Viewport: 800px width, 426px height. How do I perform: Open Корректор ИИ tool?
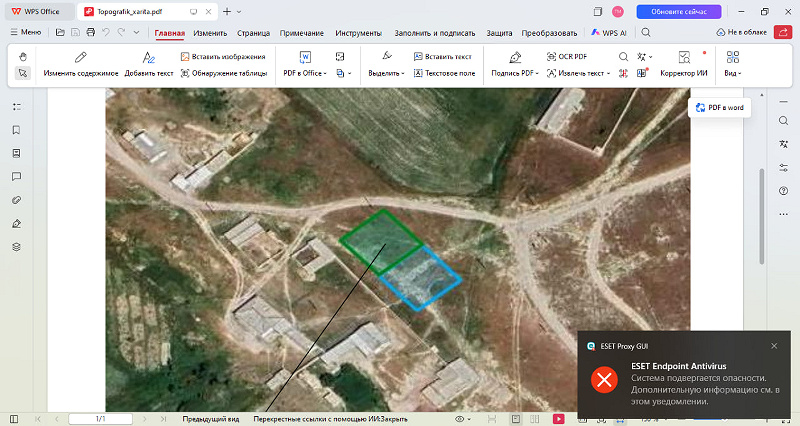(684, 65)
